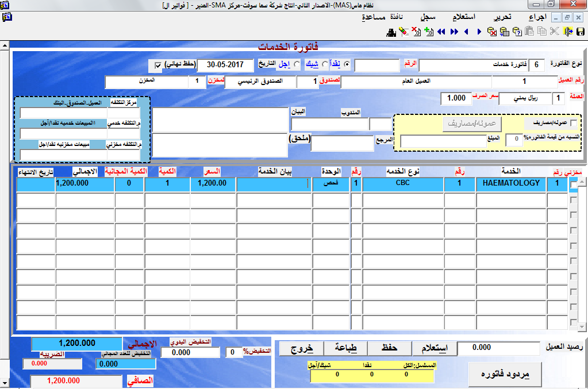
Task: Jump to first record with double-left arrows
Action: [441, 32]
